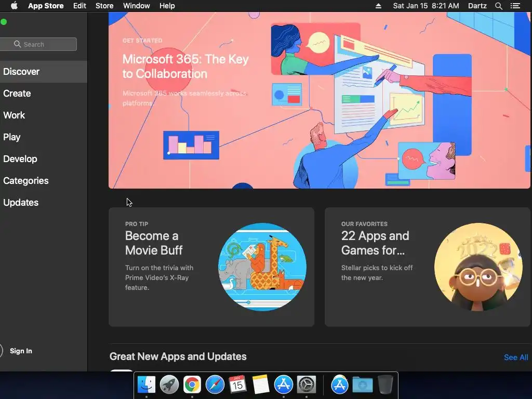Open 22 Apps and Games for... card
Screen dimensions: 532x399
pyautogui.click(x=428, y=267)
